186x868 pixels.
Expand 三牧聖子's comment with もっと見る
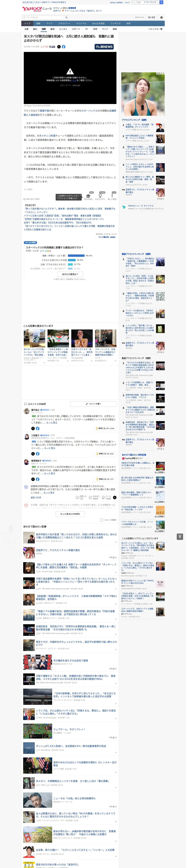click(50, 448)
